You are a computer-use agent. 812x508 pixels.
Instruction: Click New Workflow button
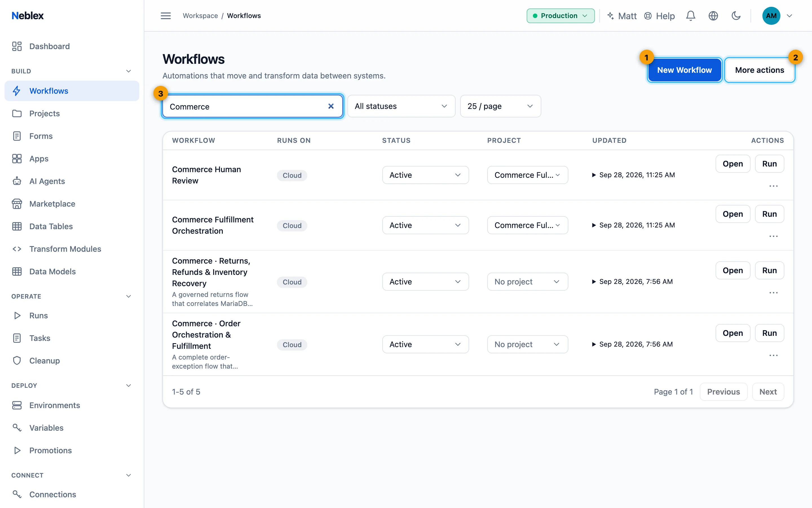click(x=685, y=70)
